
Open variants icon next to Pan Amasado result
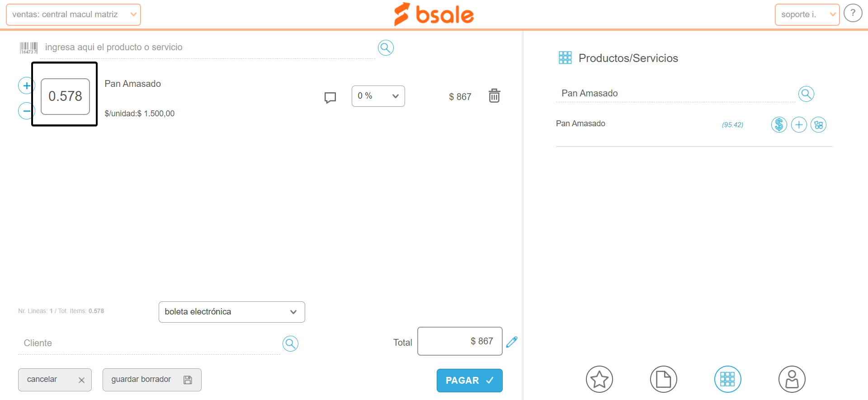pos(819,124)
